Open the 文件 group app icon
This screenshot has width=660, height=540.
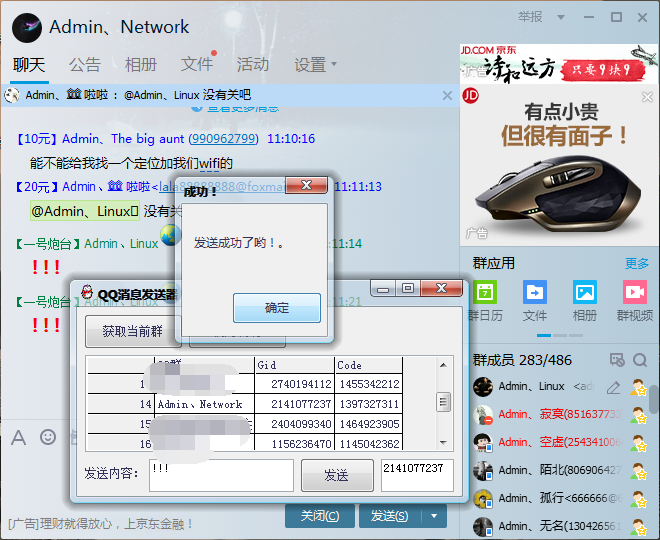[x=535, y=292]
